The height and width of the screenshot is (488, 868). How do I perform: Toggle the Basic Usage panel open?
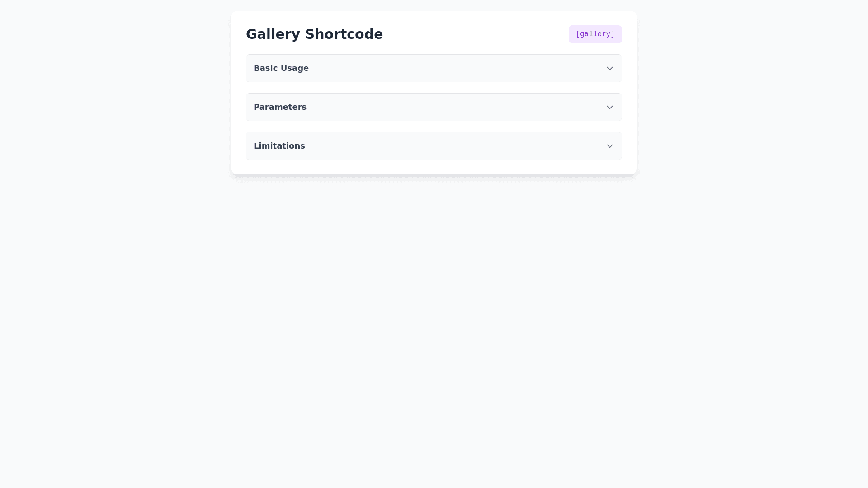click(433, 69)
